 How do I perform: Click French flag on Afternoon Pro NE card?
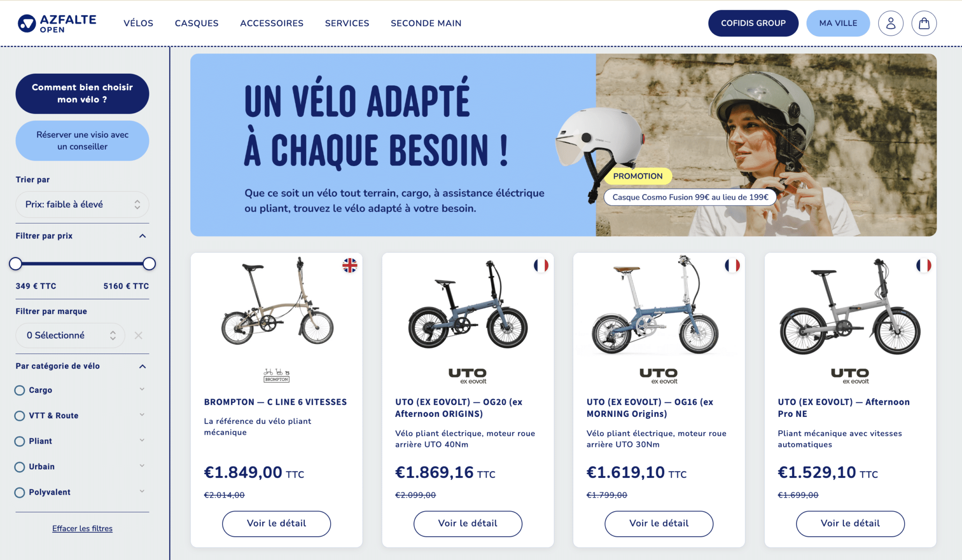[x=923, y=265]
